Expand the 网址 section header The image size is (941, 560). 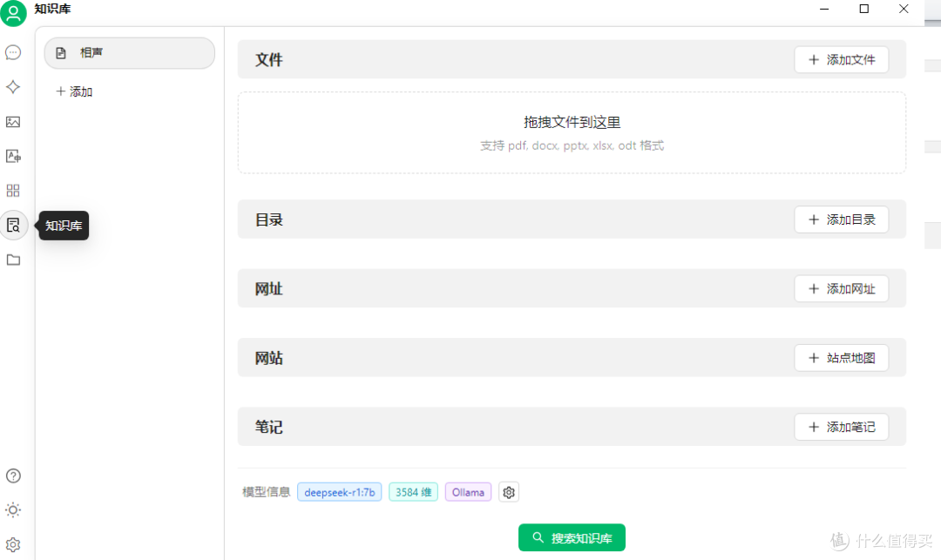[x=572, y=288]
